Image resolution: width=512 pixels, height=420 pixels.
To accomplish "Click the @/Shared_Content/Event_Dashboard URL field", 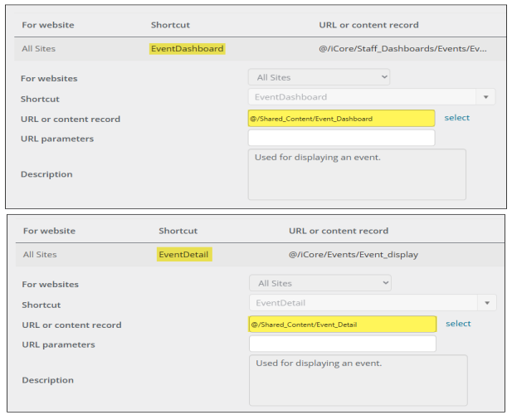I will coord(340,119).
